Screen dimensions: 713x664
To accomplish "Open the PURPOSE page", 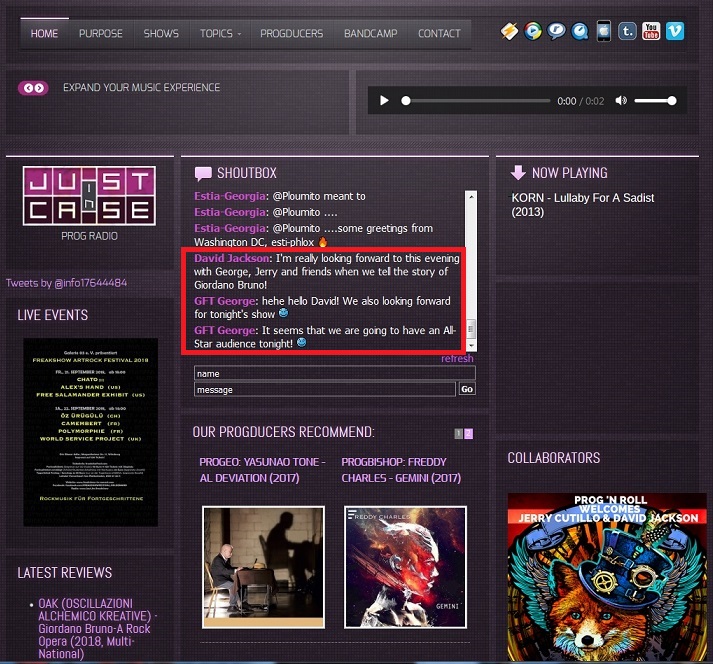I will (100, 34).
